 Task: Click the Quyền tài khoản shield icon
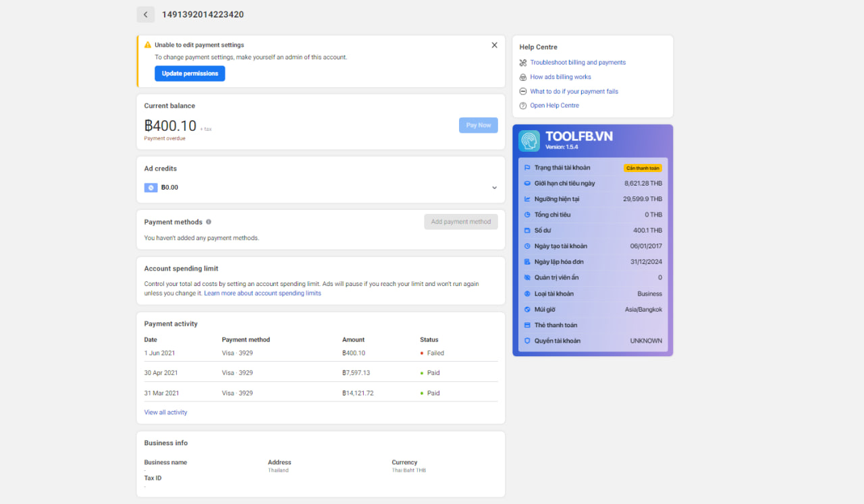tap(527, 341)
